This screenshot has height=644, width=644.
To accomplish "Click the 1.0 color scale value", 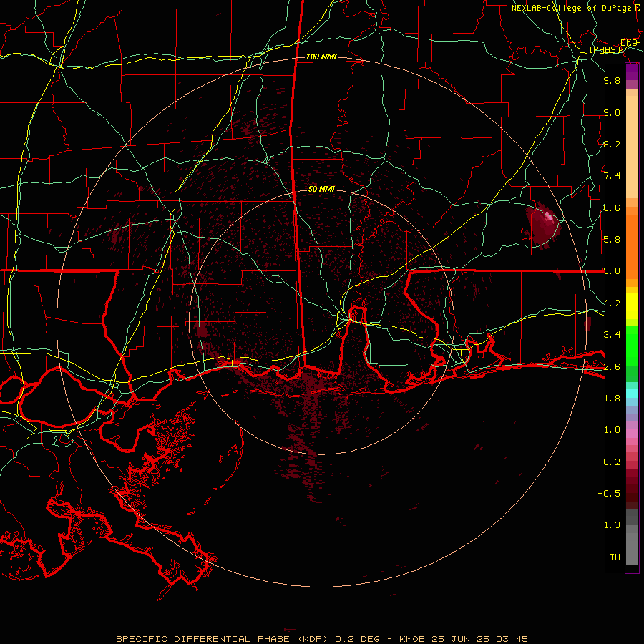I will (612, 430).
